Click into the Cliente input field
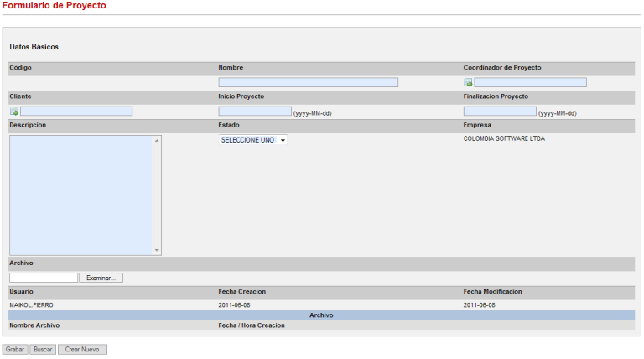The width and height of the screenshot is (644, 359). pos(76,111)
